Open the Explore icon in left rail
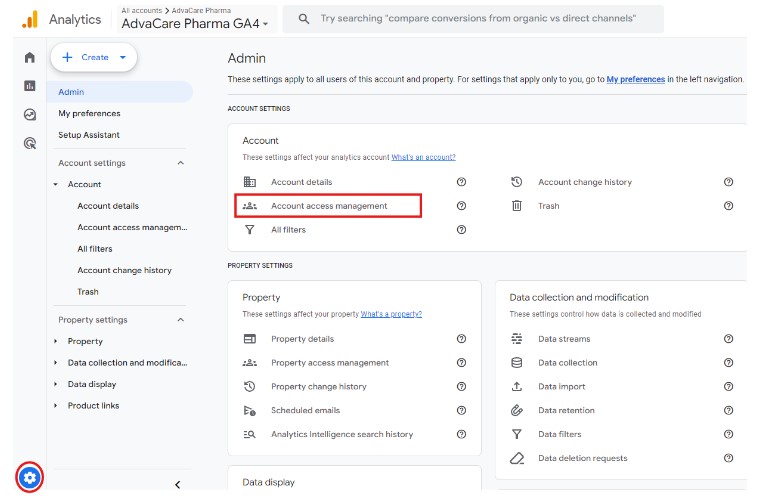The image size is (759, 498). click(30, 115)
